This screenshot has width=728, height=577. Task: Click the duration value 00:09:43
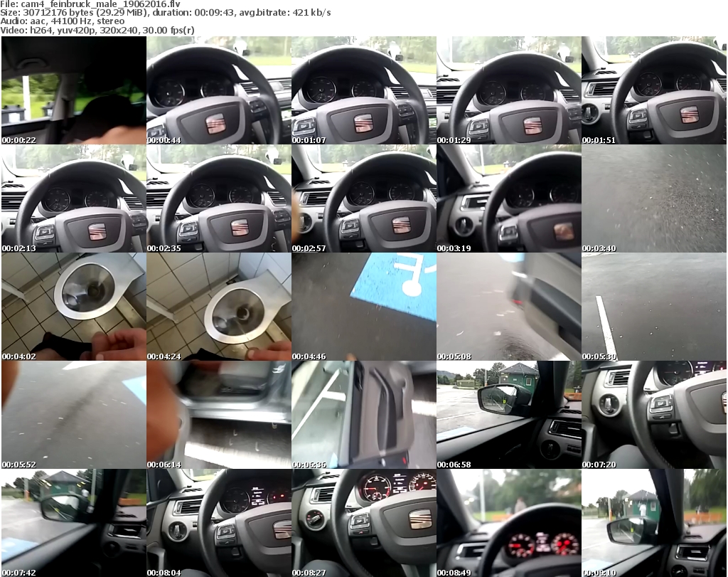coord(214,13)
